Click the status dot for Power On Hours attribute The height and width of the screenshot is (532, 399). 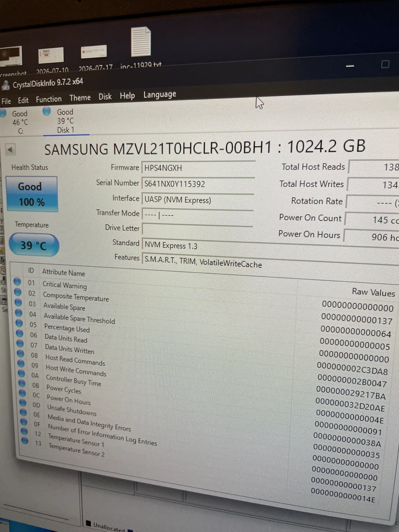[23, 393]
